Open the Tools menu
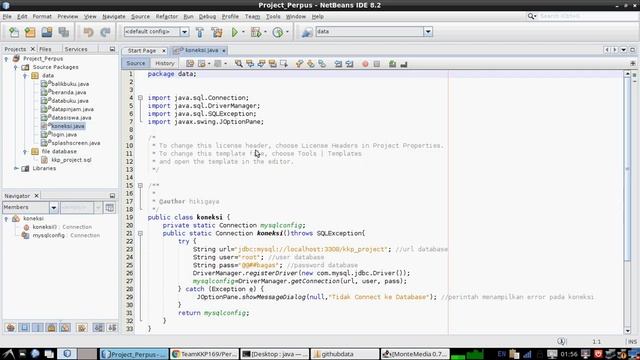 [273, 17]
